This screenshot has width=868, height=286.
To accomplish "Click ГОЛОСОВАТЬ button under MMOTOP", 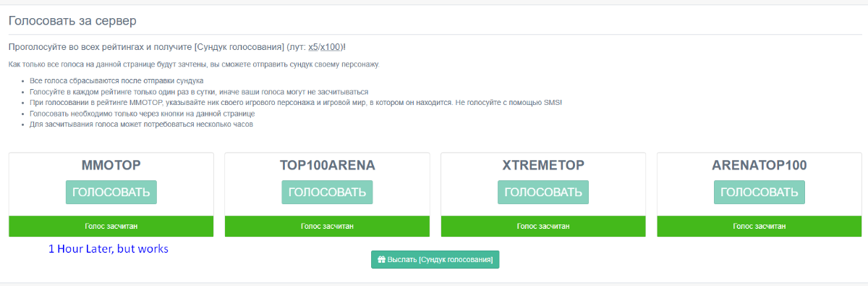I will point(111,192).
